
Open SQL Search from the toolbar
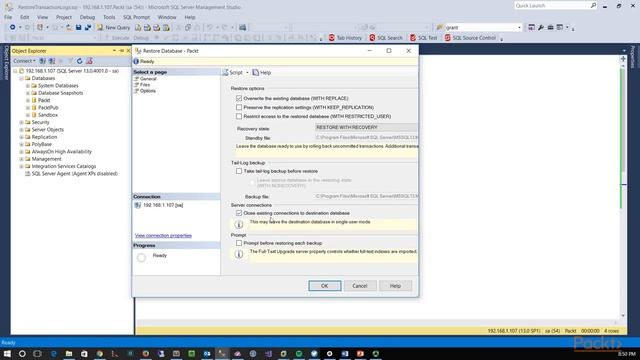[x=386, y=38]
